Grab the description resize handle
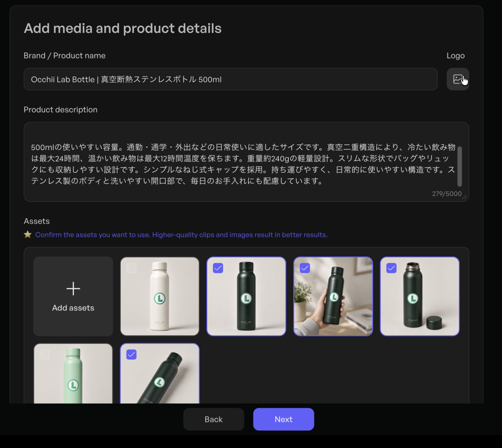This screenshot has height=448, width=502. click(464, 197)
